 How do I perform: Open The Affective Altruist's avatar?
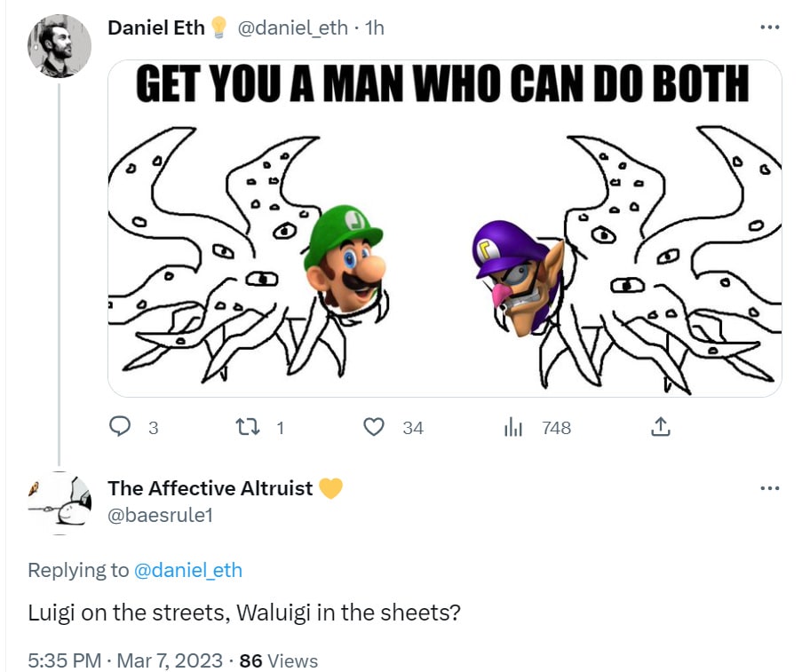click(60, 503)
